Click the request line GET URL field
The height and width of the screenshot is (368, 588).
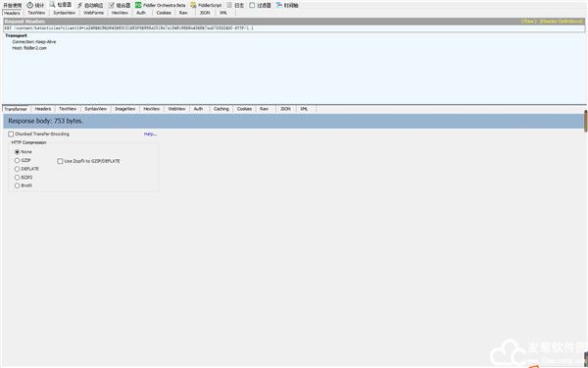click(x=294, y=28)
